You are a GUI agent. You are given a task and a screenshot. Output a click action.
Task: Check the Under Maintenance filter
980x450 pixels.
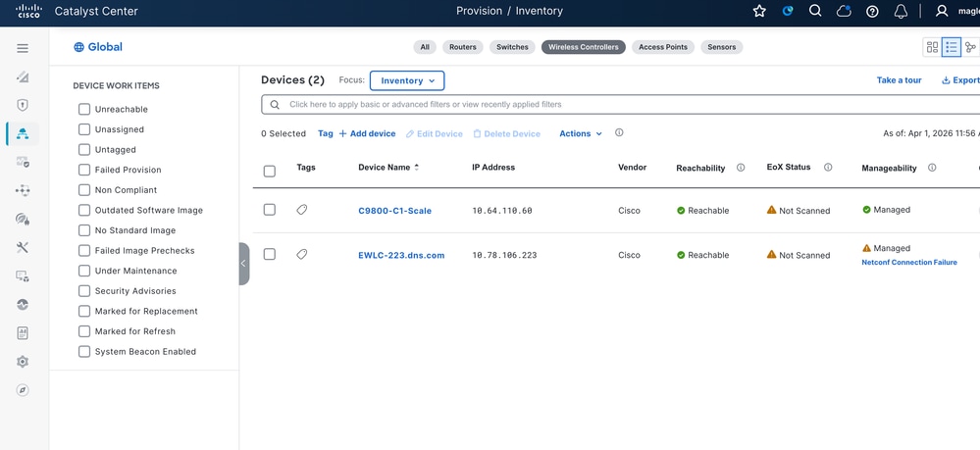pyautogui.click(x=84, y=271)
